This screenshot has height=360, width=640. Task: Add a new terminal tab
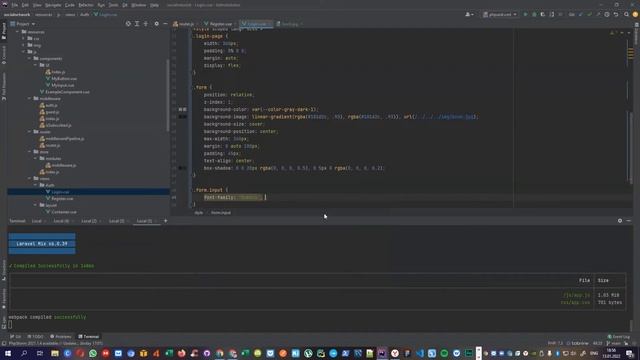(165, 221)
